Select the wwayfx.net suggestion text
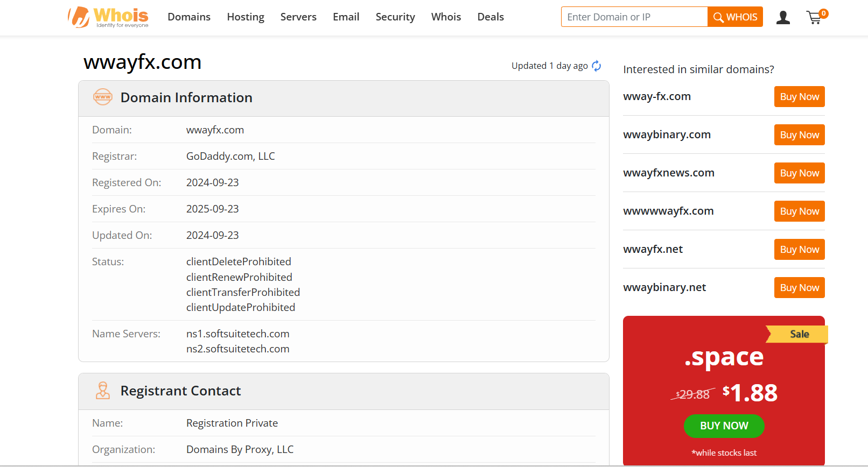Image resolution: width=868 pixels, height=467 pixels. point(653,250)
